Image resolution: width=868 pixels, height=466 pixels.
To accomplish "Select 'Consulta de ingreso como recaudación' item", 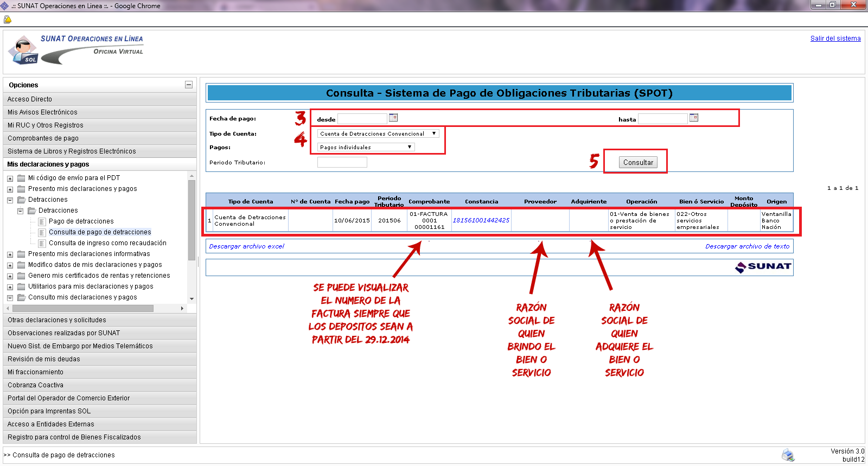I will [x=107, y=243].
